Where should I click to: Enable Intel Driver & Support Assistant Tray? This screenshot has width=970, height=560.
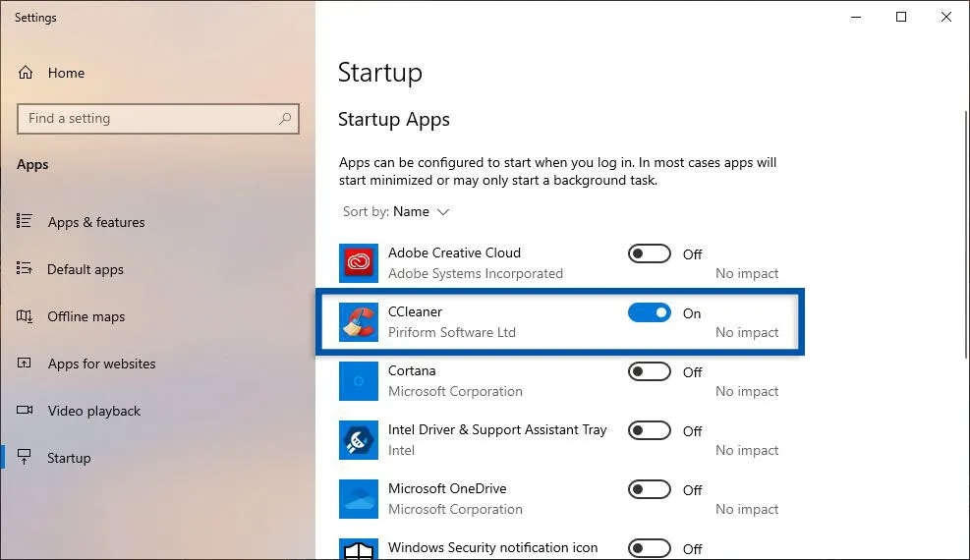tap(649, 430)
